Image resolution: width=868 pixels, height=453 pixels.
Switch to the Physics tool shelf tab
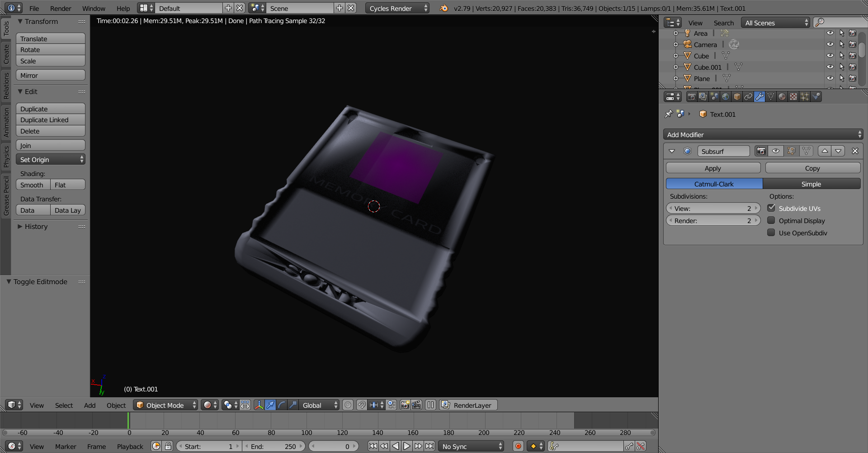(6, 157)
